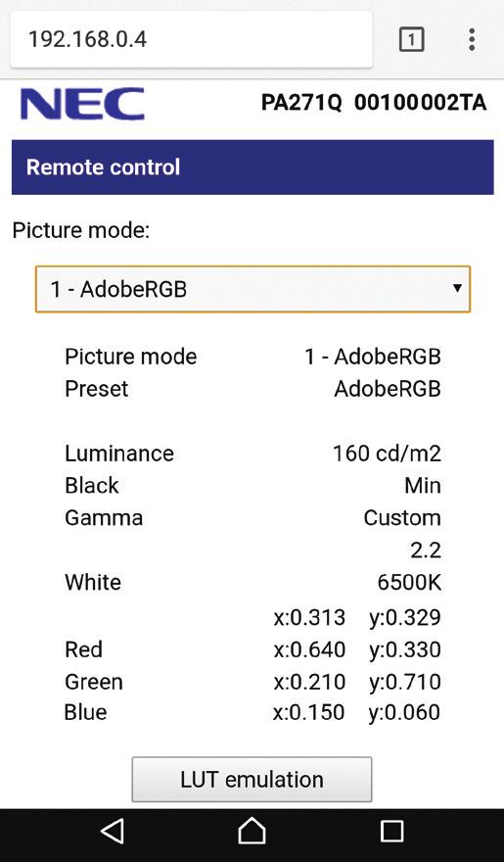Tap the Android home navigation button
The width and height of the screenshot is (504, 862).
point(252,830)
